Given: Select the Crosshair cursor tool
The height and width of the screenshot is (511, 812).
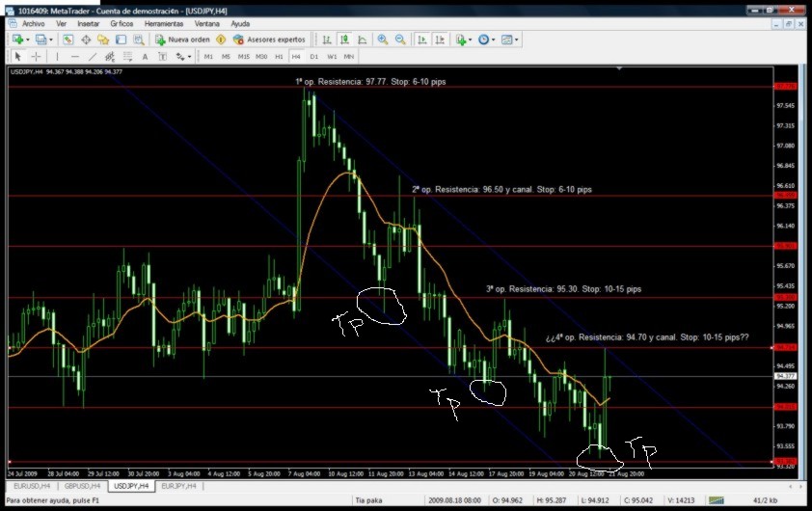Looking at the screenshot, I should [36, 57].
